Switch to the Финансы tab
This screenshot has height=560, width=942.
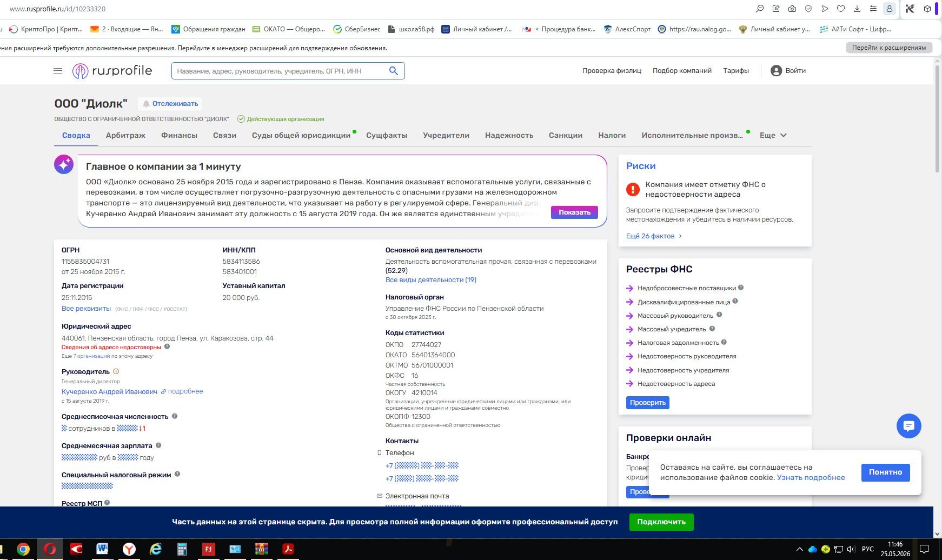point(179,135)
